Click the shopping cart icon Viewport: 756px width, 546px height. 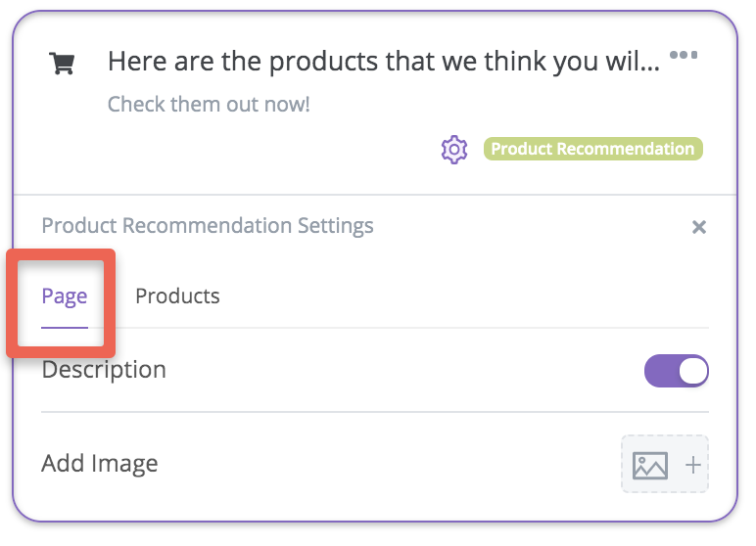click(62, 64)
